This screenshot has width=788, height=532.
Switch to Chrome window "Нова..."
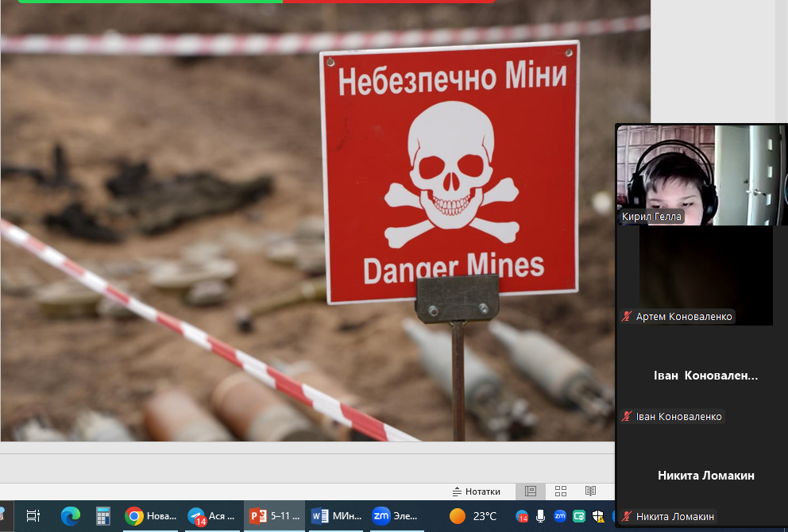point(151,516)
